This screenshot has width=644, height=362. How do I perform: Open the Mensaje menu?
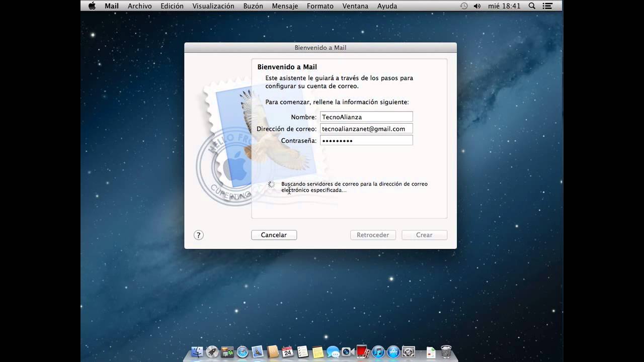(x=285, y=6)
